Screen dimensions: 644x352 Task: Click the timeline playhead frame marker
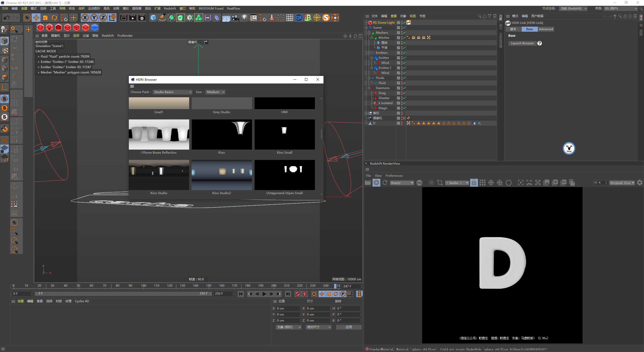pyautogui.click(x=335, y=286)
